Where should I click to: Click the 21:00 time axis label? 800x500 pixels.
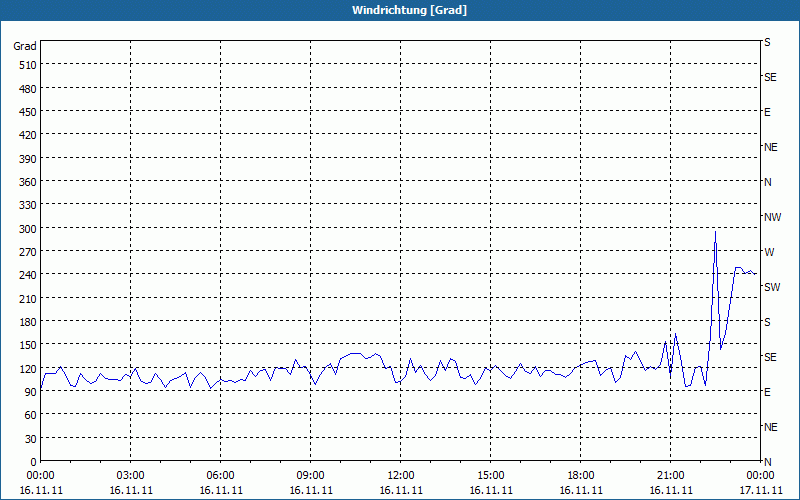670,476
